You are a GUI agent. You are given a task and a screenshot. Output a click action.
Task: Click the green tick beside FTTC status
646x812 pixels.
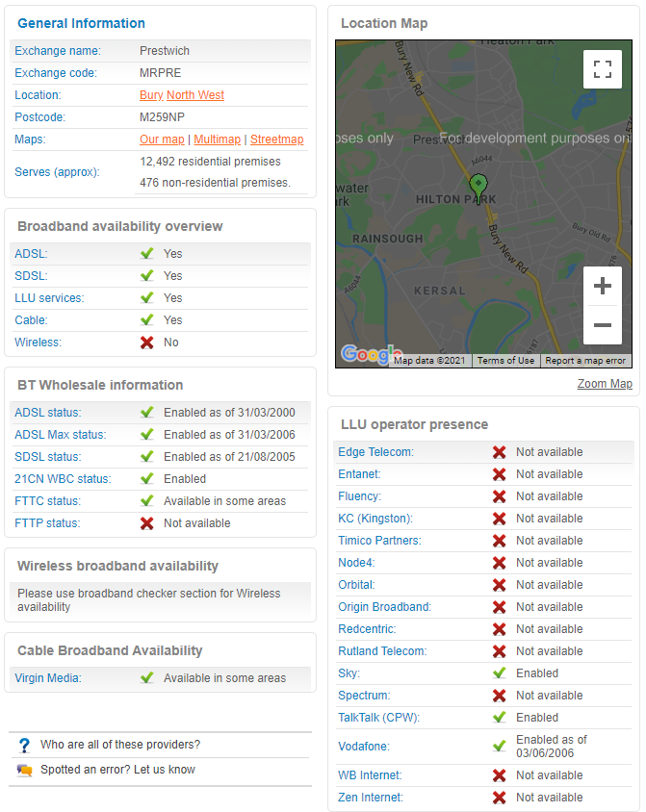(147, 500)
